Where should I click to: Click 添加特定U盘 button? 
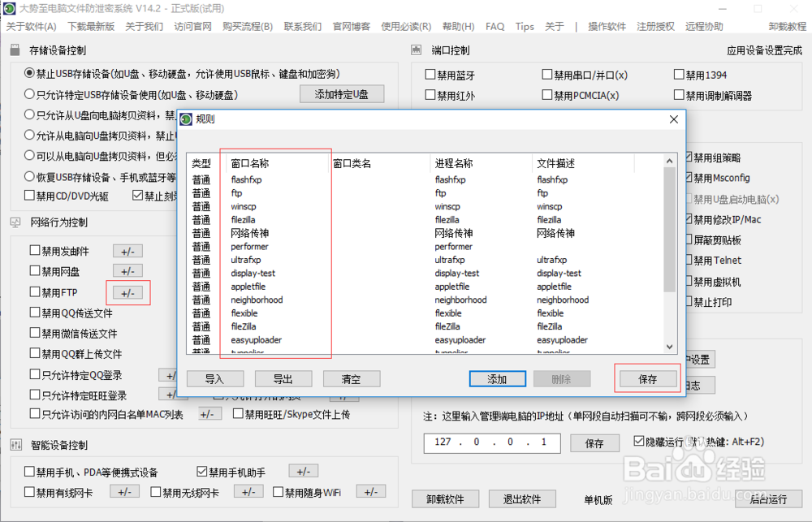tap(342, 94)
